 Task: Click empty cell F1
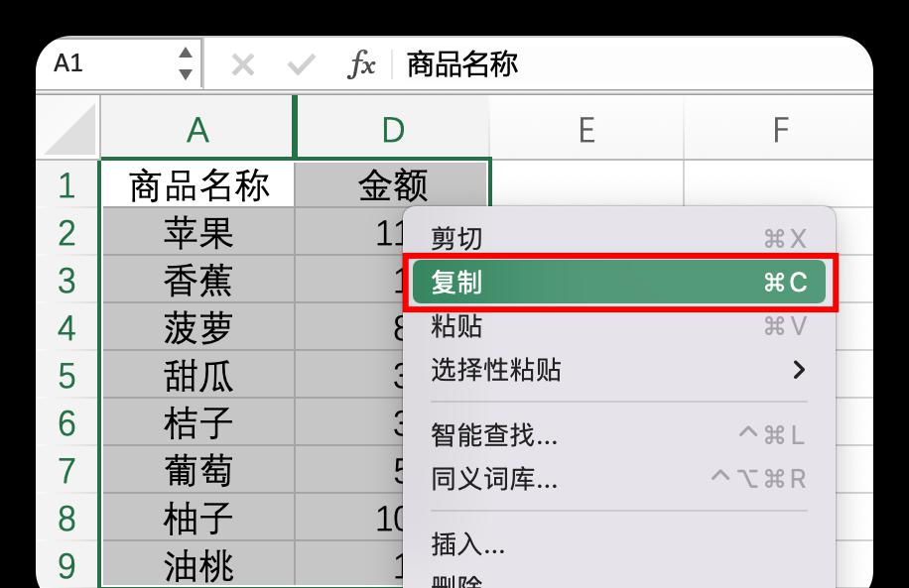[779, 183]
